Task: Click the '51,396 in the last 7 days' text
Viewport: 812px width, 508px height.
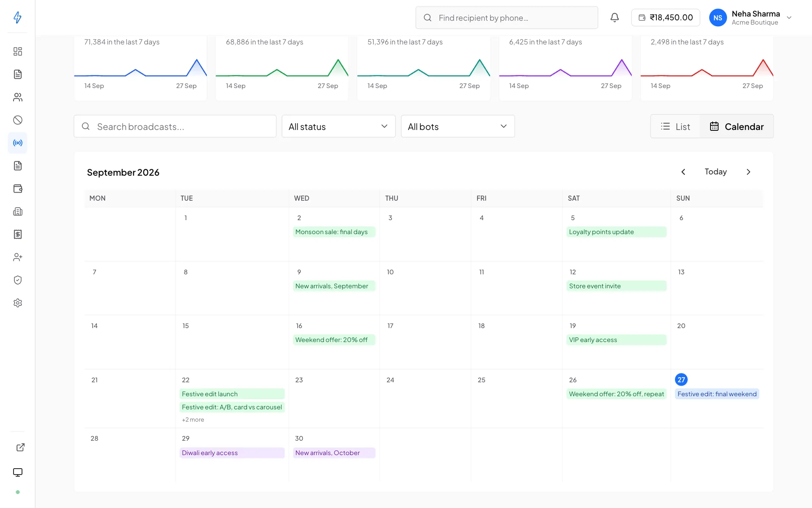Action: coord(405,42)
